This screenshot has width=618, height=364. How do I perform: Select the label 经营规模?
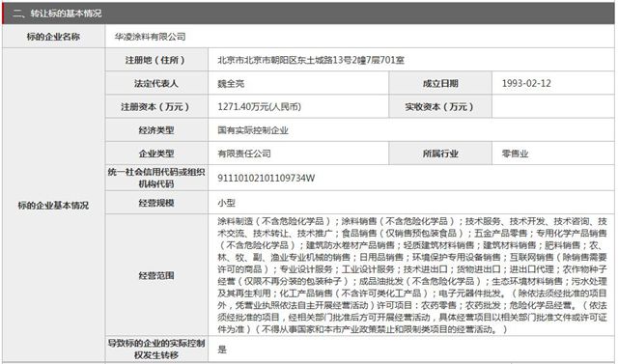coord(156,203)
